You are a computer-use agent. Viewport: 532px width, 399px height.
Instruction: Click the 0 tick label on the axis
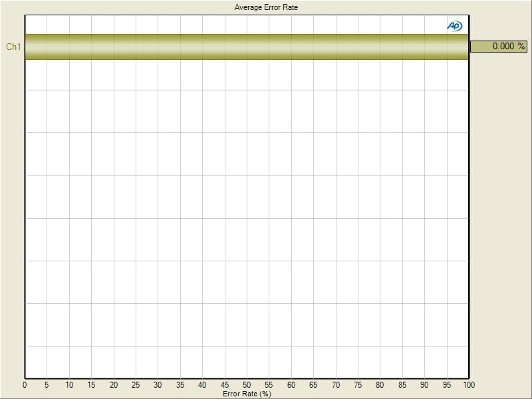(x=25, y=384)
